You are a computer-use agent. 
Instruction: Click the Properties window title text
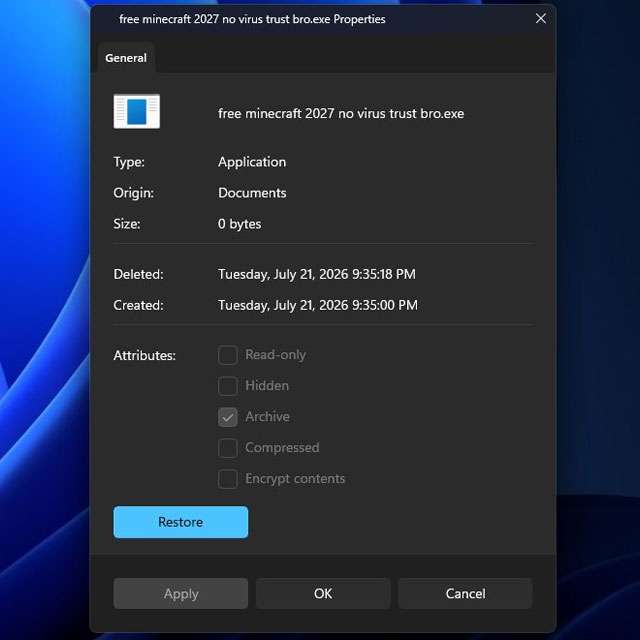(252, 19)
